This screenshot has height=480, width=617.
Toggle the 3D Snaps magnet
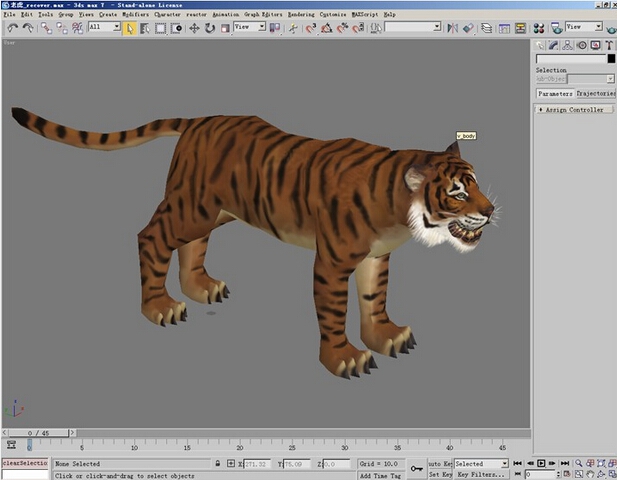click(311, 28)
